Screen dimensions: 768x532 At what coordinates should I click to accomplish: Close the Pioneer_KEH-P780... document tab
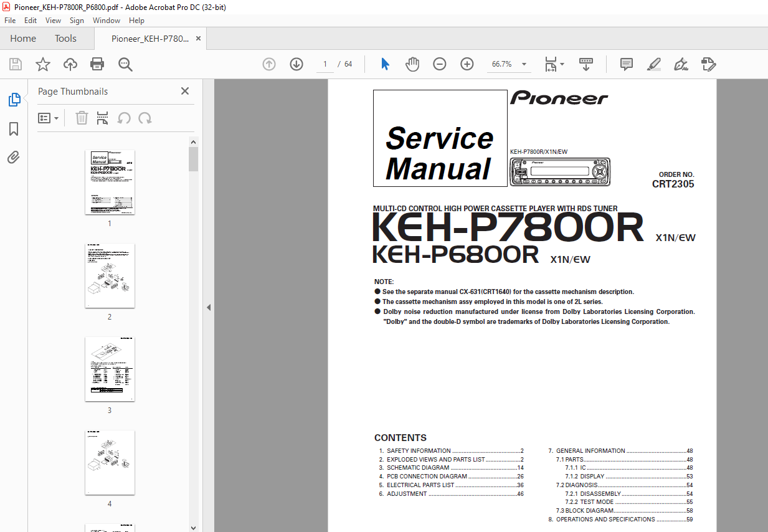[x=199, y=39]
